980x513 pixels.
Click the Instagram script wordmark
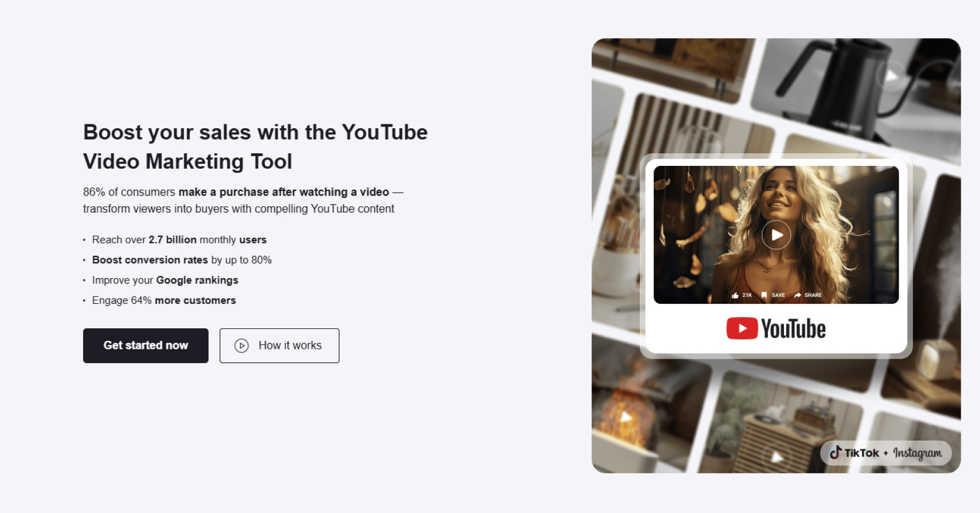[917, 453]
